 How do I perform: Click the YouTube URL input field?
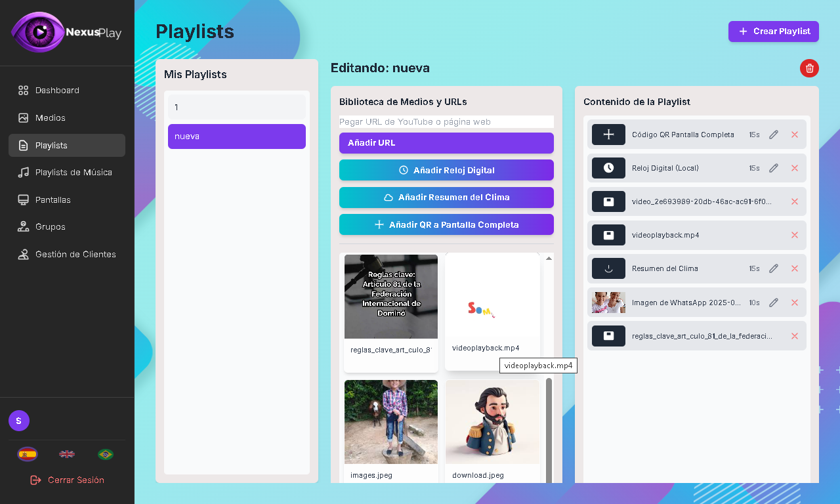pos(446,121)
